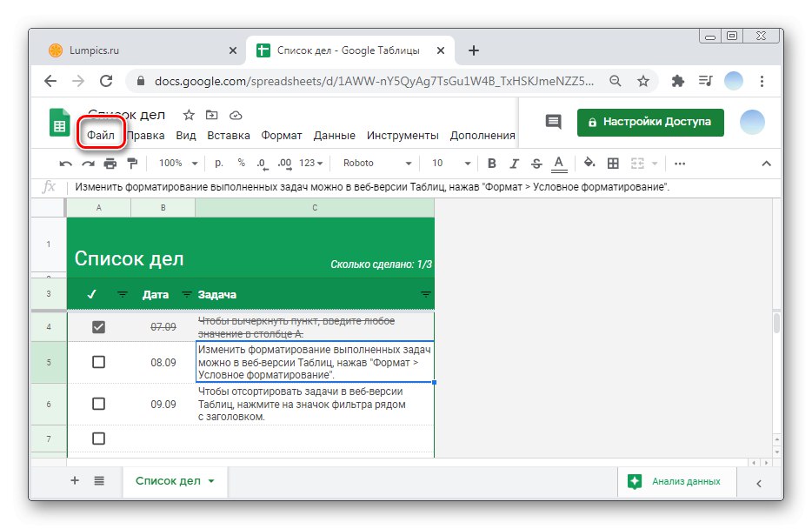
Task: Click the Настройки Доступа button
Action: point(650,123)
